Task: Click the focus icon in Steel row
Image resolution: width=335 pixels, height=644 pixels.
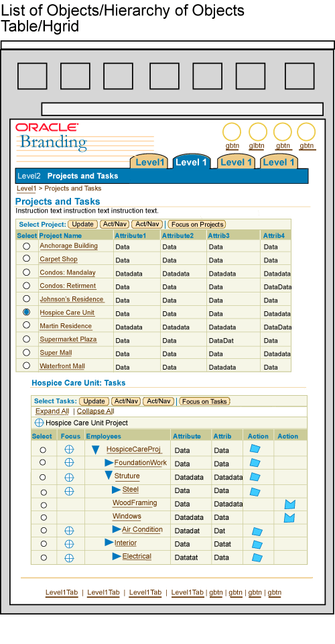Action: click(x=69, y=491)
